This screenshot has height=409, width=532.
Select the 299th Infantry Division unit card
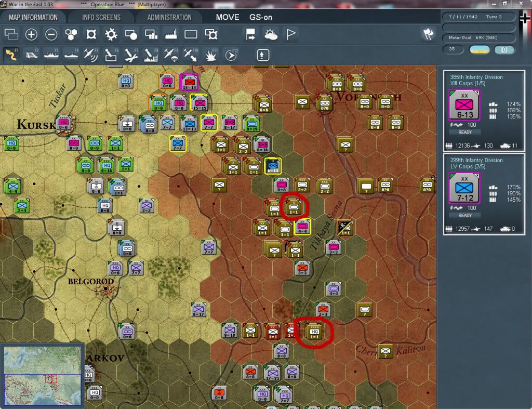coord(484,194)
